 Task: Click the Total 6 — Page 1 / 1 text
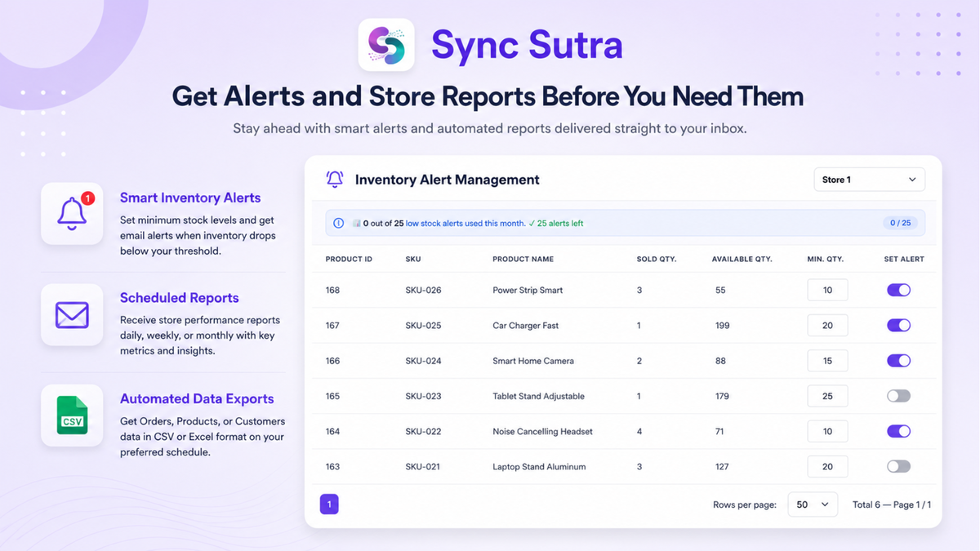point(892,504)
